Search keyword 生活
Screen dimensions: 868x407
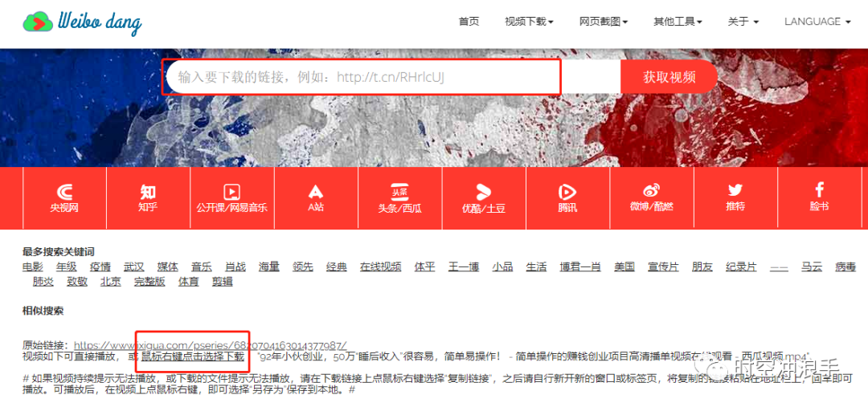[536, 267]
